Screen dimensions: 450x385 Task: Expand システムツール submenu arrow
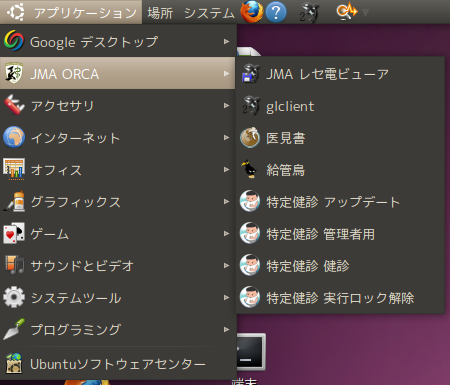pos(227,297)
